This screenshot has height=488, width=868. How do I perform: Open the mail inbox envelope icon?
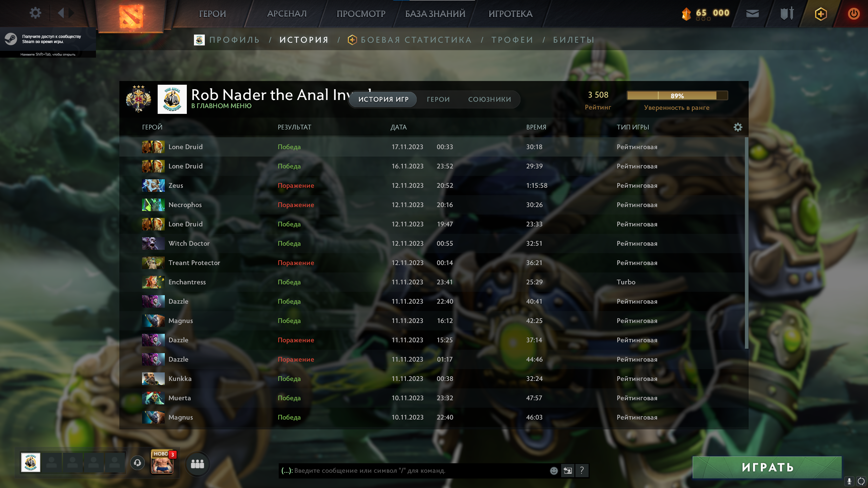click(752, 14)
